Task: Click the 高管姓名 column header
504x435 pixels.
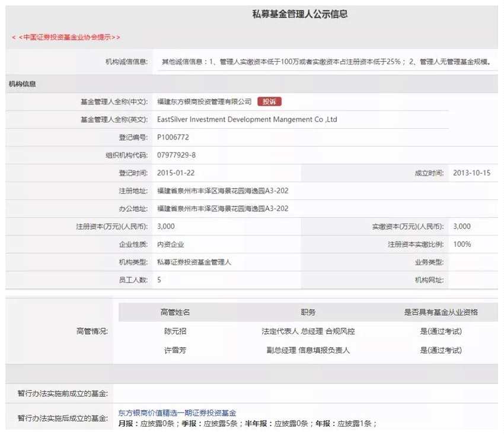Action: click(175, 312)
